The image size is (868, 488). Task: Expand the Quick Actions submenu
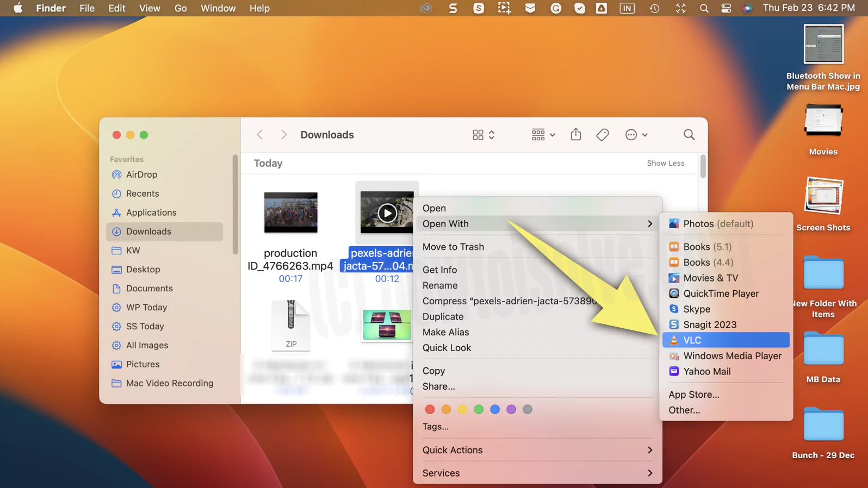coord(537,450)
